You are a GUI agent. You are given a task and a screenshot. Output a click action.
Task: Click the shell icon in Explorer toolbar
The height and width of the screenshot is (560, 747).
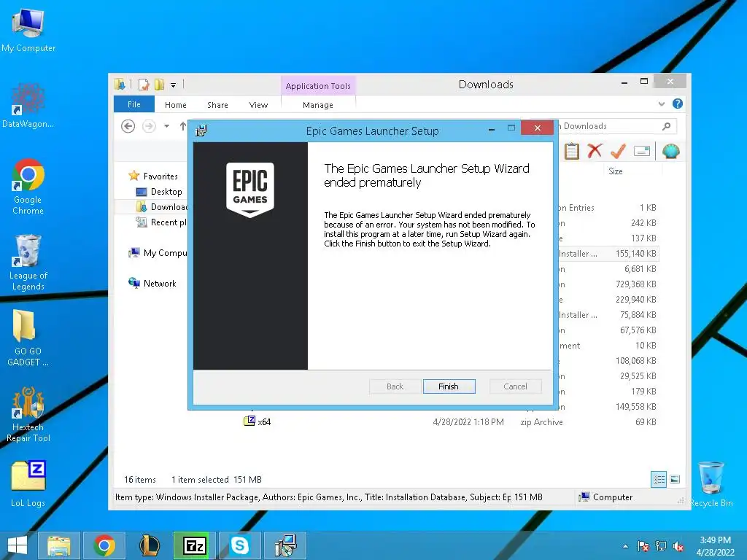[671, 152]
